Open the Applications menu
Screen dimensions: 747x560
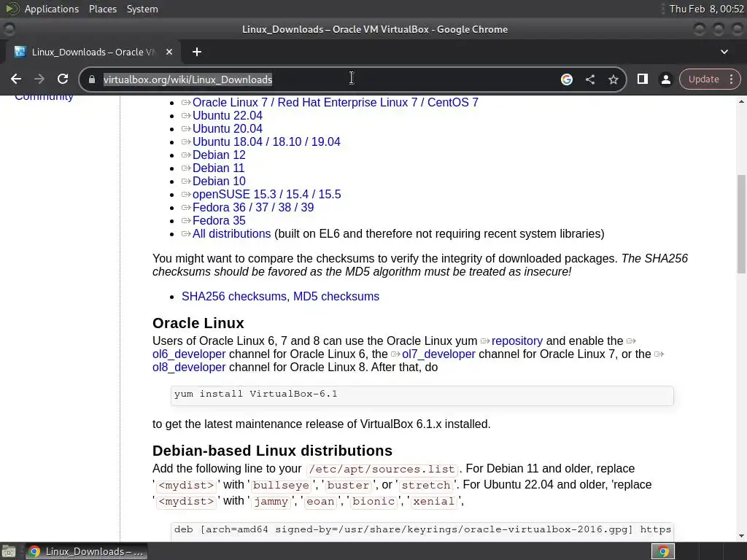52,9
